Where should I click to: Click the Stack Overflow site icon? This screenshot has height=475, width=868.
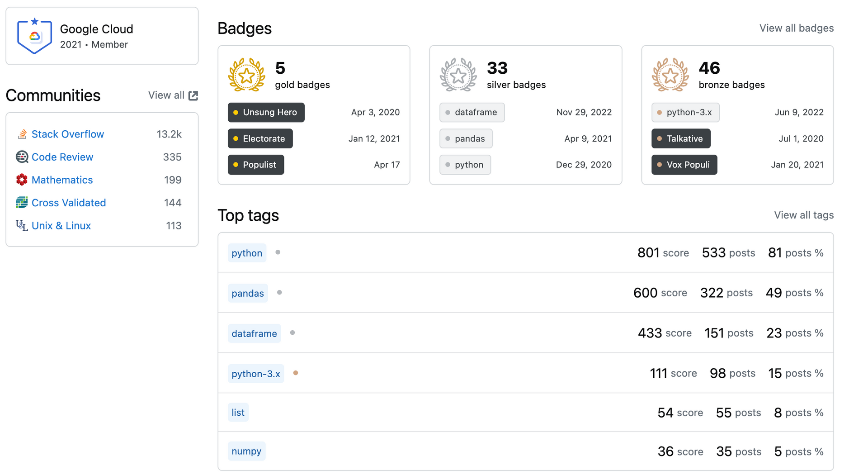coord(22,134)
